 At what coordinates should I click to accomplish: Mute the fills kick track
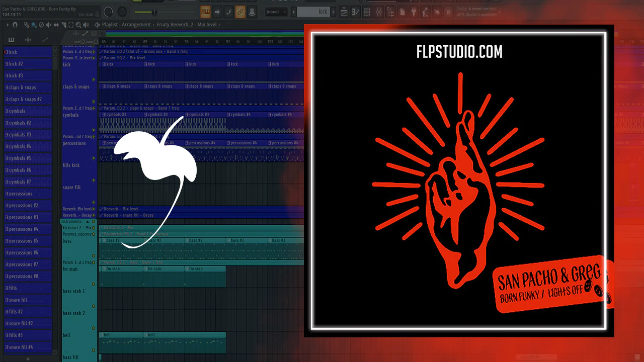pos(94,180)
